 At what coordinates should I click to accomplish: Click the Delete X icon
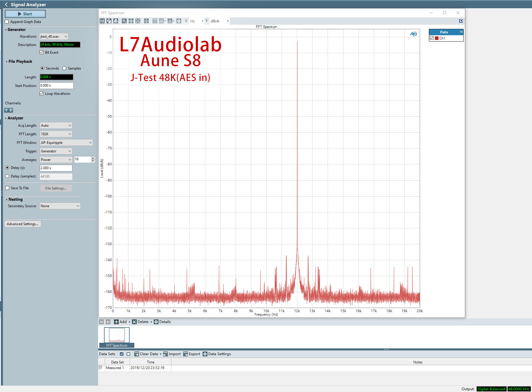tap(134, 322)
